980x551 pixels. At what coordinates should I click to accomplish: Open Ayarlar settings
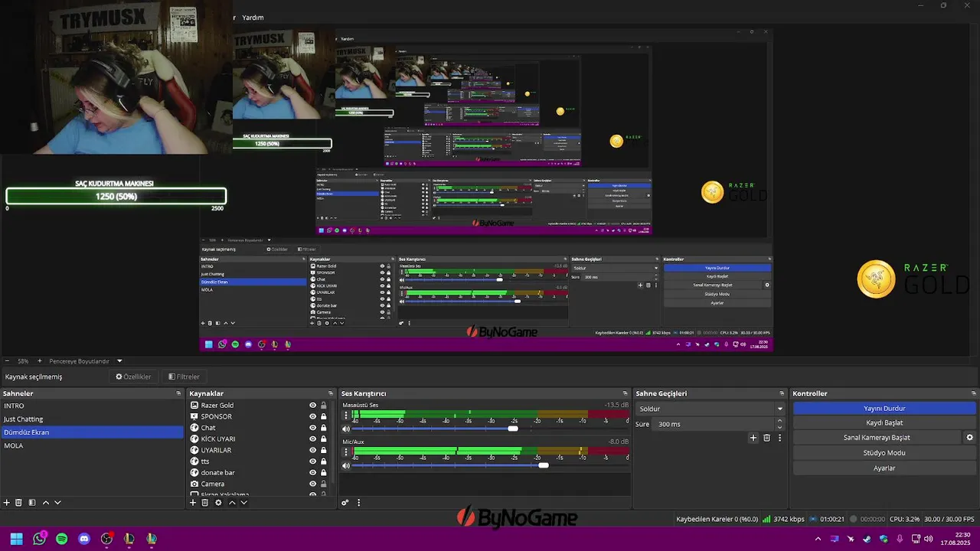point(884,468)
